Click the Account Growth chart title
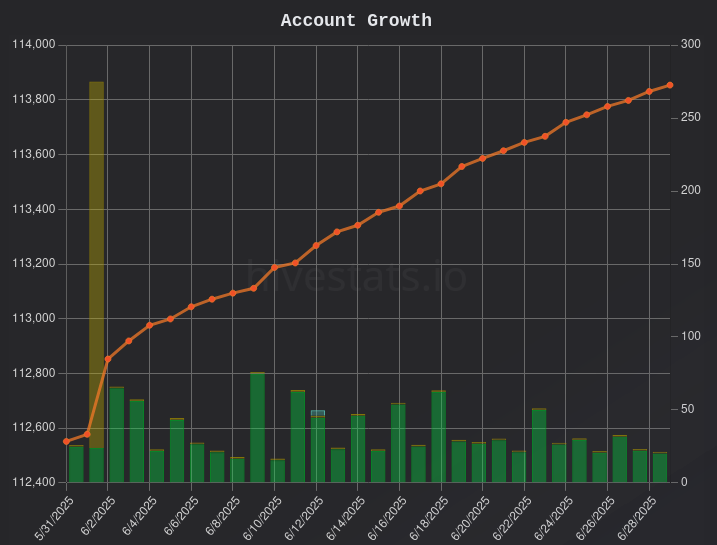This screenshot has width=717, height=545. click(356, 21)
